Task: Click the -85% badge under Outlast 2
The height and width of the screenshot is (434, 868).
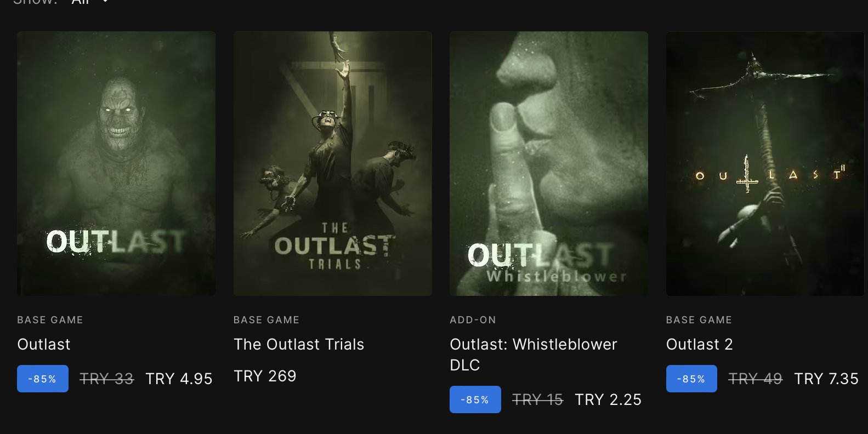Action: pos(691,379)
